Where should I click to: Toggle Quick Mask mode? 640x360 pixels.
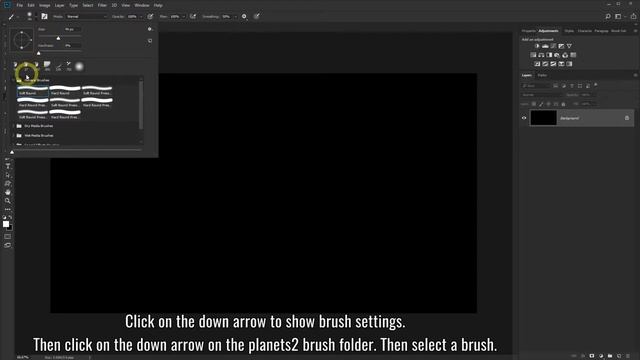click(8, 236)
